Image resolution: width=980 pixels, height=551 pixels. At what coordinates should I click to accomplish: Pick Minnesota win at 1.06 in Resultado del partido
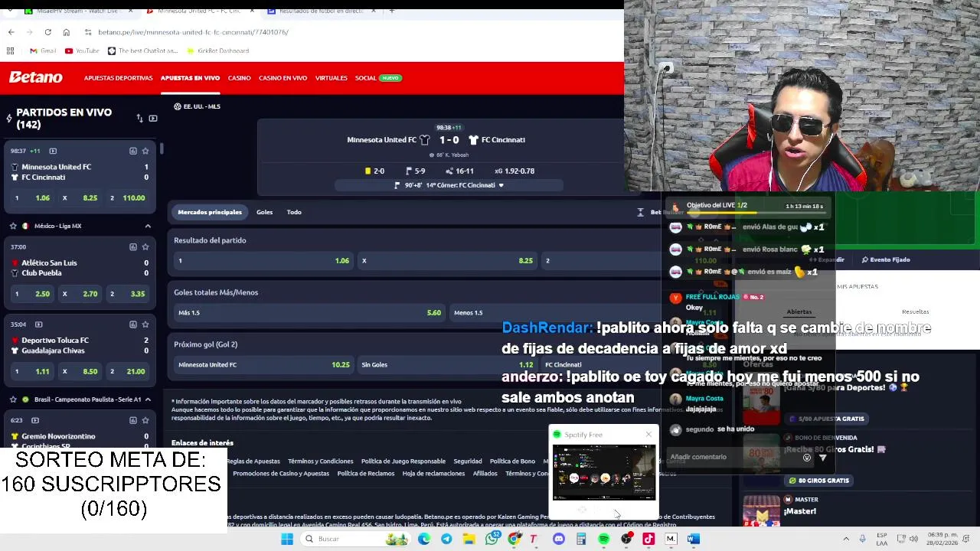click(263, 261)
